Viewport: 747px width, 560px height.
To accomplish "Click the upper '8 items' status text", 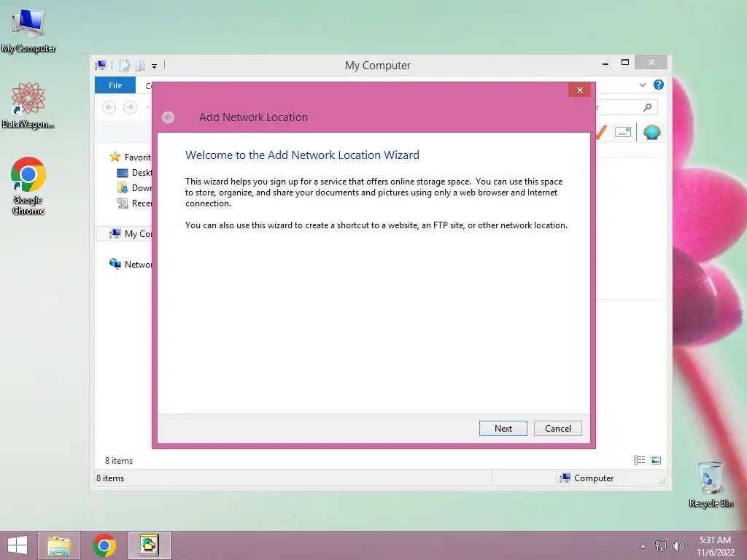I will tap(119, 461).
